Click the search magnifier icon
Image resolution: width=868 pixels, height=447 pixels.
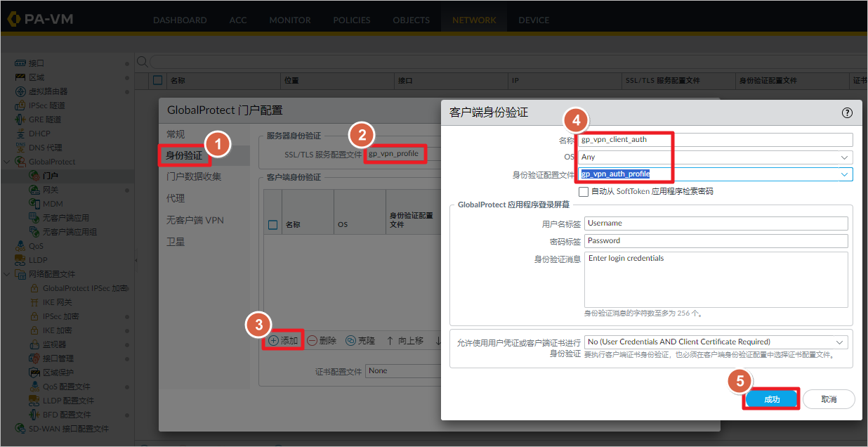142,62
